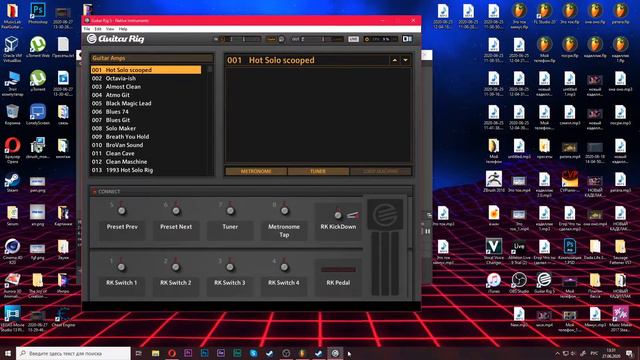Click the taskbar search field
Viewport: 640px width, 360px height.
click(73, 353)
